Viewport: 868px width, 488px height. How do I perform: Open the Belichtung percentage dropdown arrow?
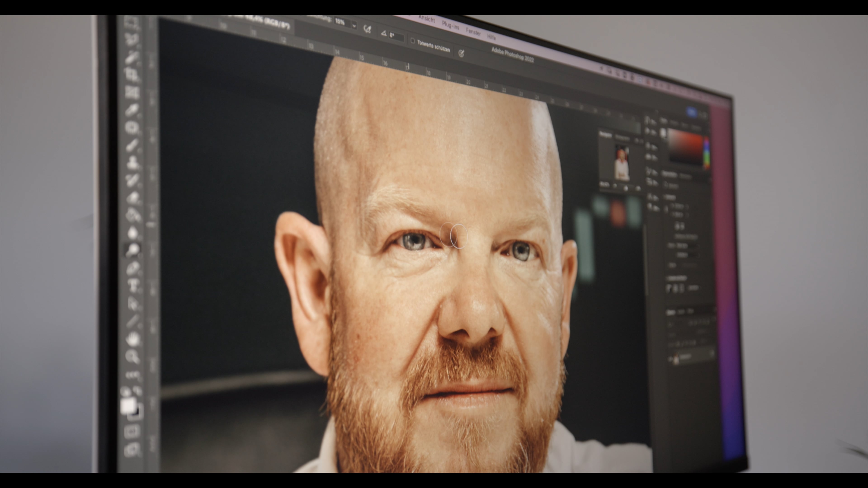coord(354,25)
